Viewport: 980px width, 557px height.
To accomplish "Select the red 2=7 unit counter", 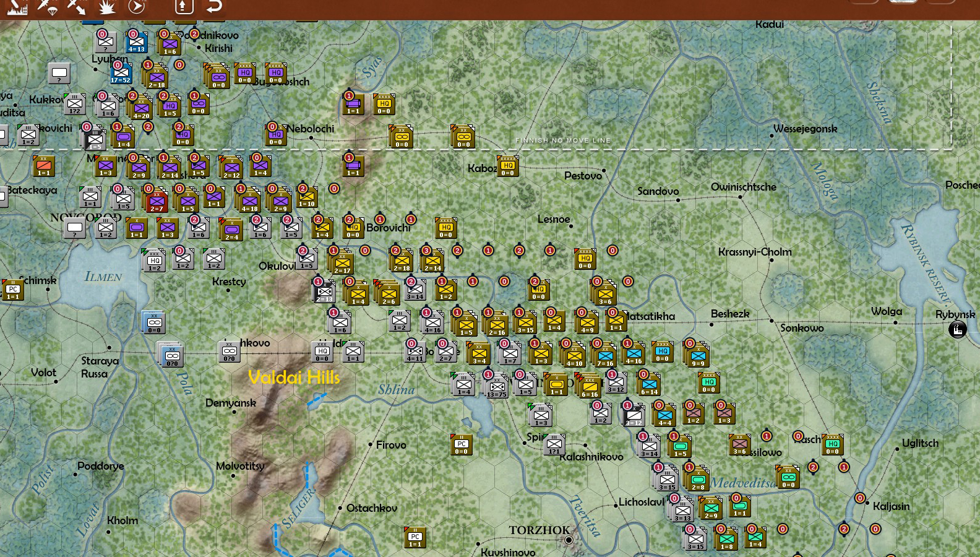I will [157, 201].
